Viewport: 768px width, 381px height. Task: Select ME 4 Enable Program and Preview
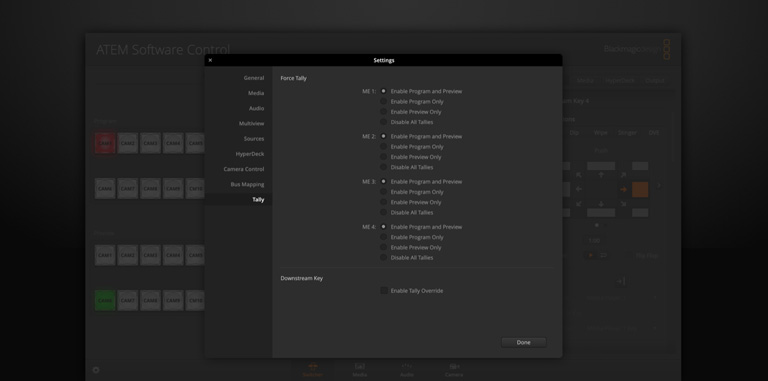(x=384, y=227)
